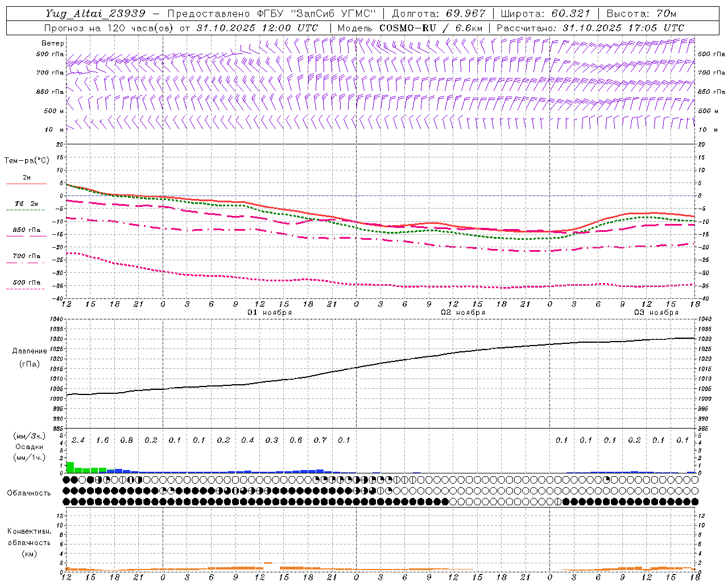The image size is (728, 582).
Task: Click the Модель COSMO-RU / 6.6км label
Action: tap(410, 28)
